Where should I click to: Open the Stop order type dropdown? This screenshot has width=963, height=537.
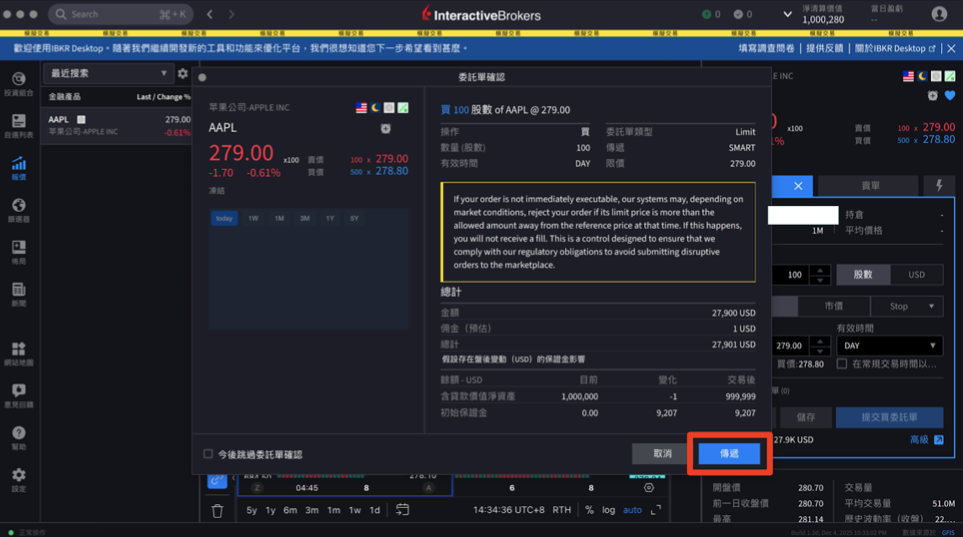(x=906, y=306)
